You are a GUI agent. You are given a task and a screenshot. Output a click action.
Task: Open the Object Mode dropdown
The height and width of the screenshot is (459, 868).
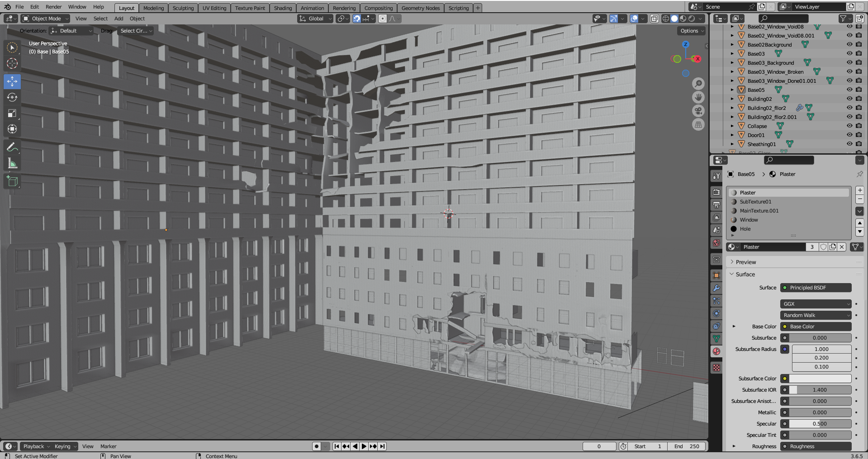tap(46, 19)
